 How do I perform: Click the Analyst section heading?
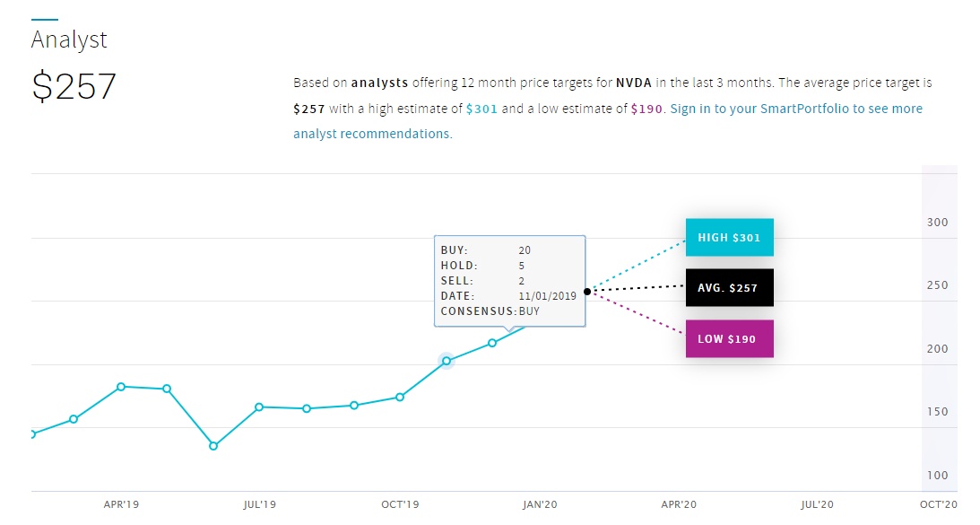pos(69,40)
